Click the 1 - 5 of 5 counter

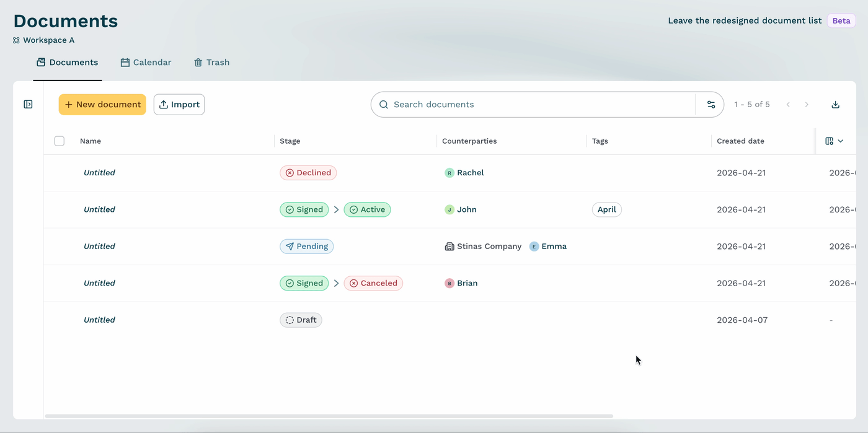pos(752,105)
